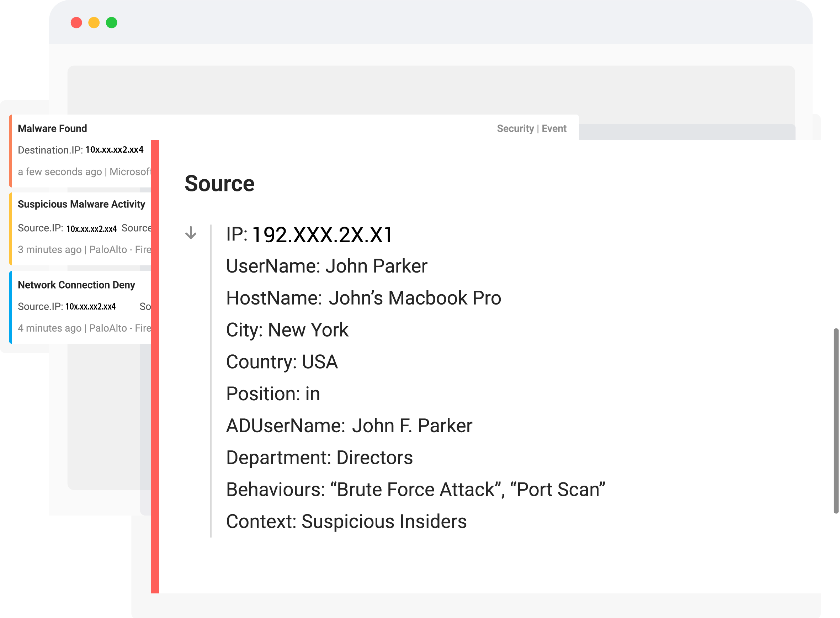
Task: Expand the Source details section
Action: pyautogui.click(x=219, y=183)
